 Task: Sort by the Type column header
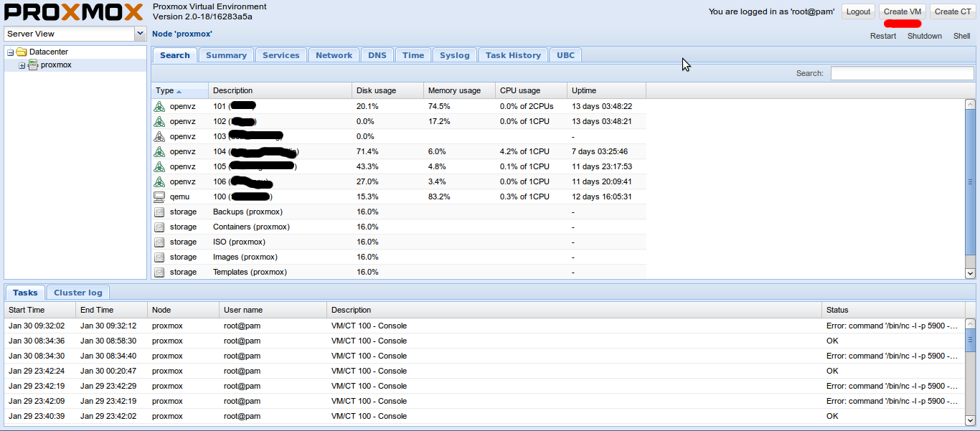click(x=180, y=90)
